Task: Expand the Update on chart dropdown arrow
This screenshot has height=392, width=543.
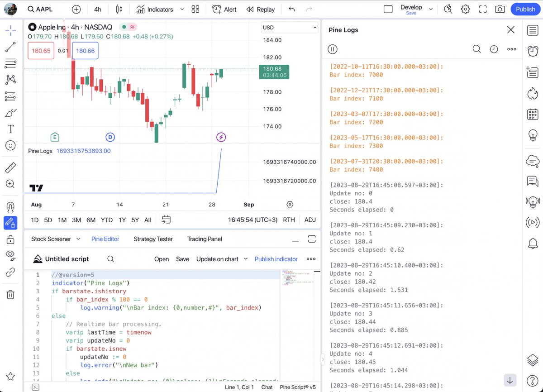Action: point(246,259)
